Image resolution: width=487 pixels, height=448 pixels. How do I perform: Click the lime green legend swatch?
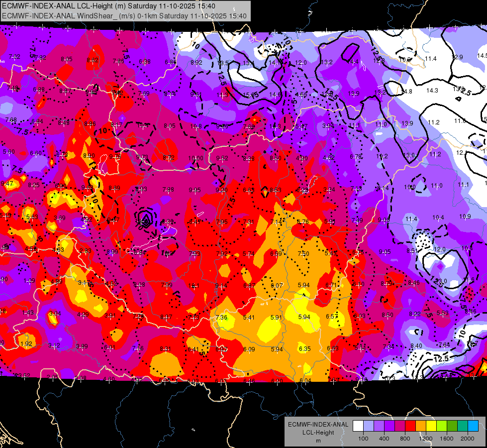(442, 426)
